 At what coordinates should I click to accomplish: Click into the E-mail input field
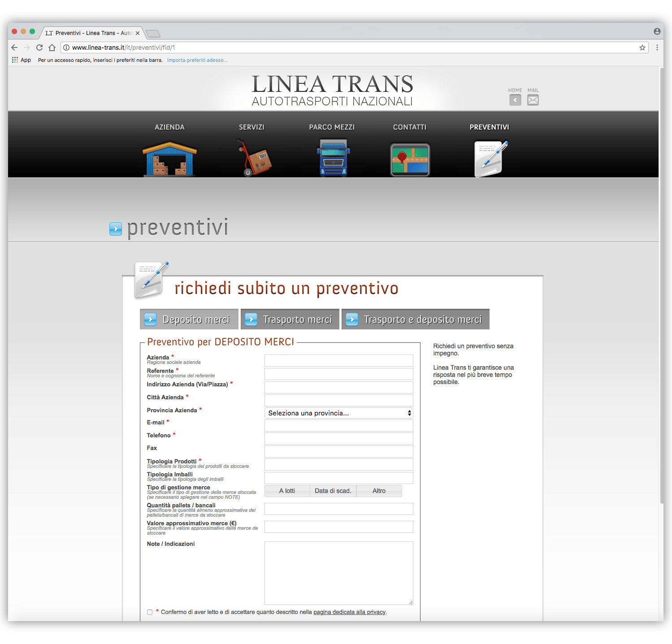(x=339, y=426)
